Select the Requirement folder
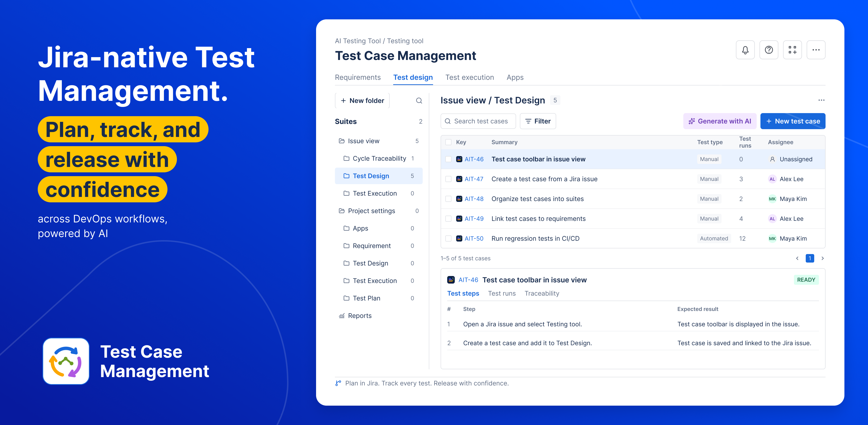This screenshot has height=425, width=868. tap(379, 246)
